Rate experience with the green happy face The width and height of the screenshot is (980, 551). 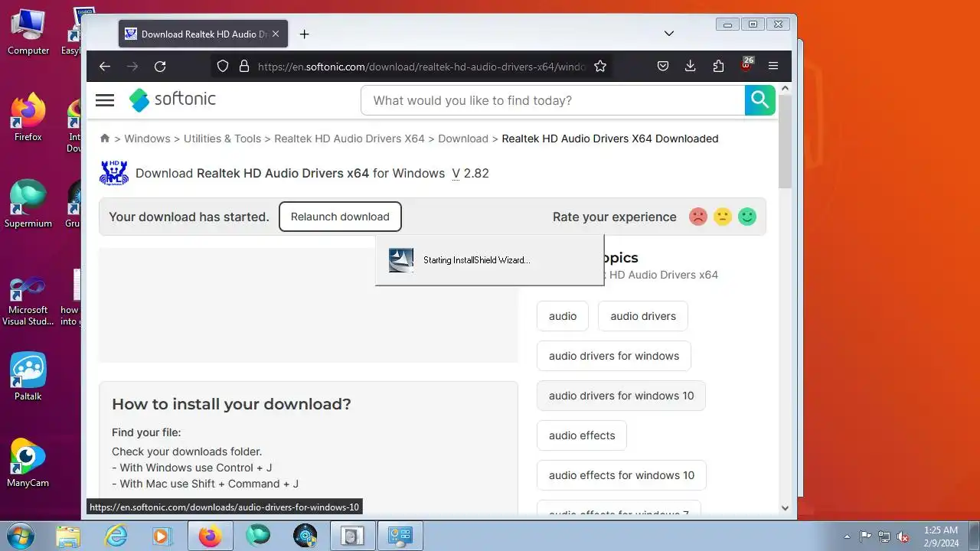747,217
